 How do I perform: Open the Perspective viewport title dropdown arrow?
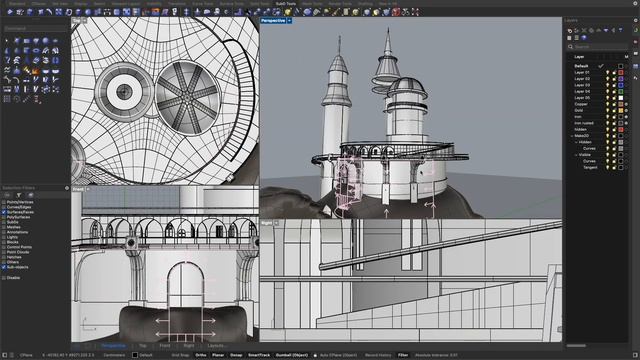click(289, 20)
